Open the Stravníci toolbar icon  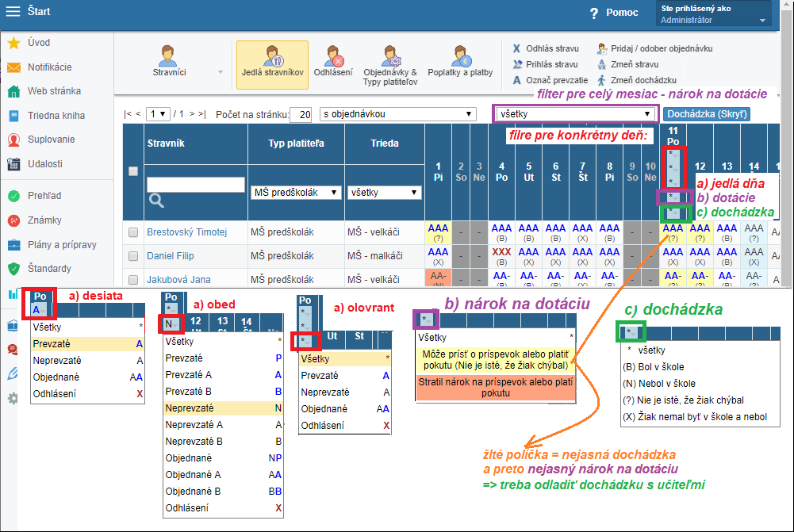coord(167,55)
